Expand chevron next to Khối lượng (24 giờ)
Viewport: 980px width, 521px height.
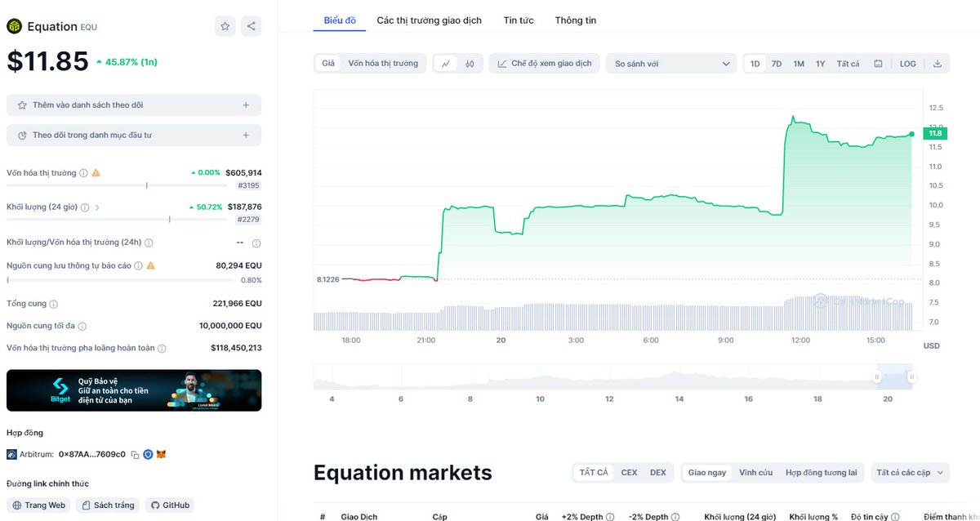(98, 207)
